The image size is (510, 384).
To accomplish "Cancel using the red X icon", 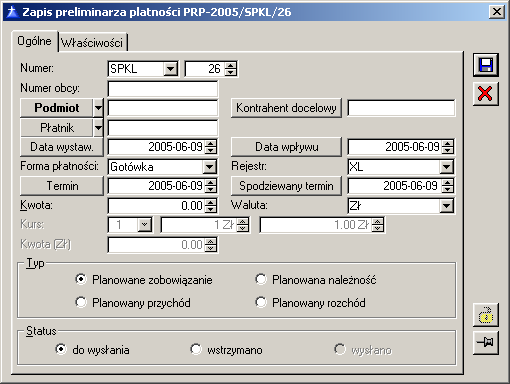I will (486, 94).
